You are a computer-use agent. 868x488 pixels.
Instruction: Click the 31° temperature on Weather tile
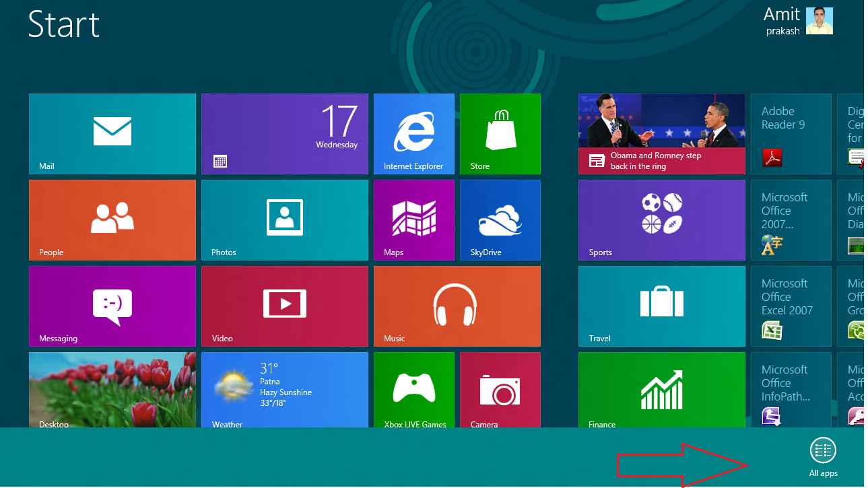click(269, 368)
